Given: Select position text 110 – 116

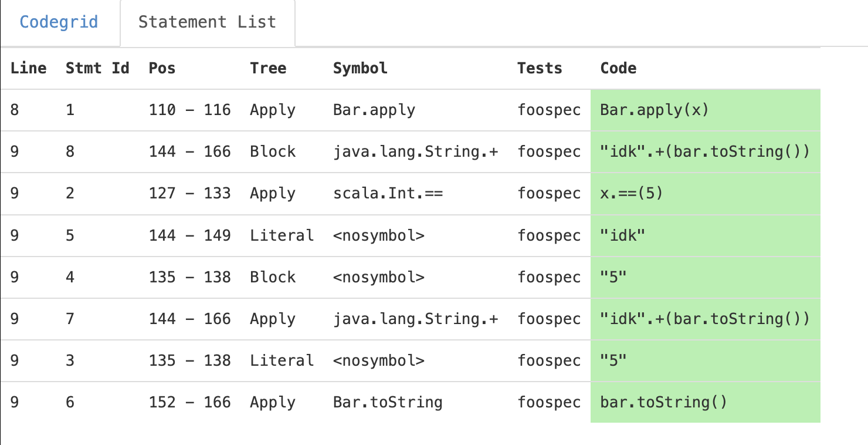Looking at the screenshot, I should 190,110.
